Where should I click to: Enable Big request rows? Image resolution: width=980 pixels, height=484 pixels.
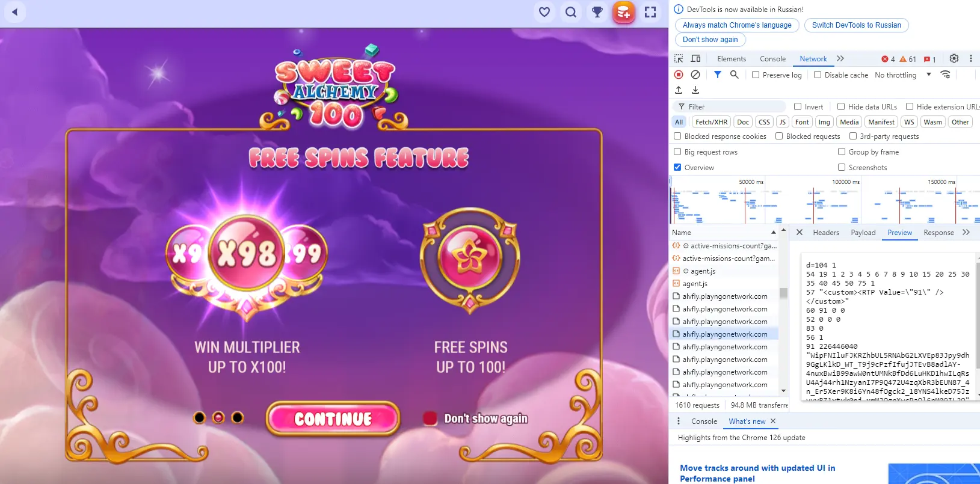[x=677, y=152]
